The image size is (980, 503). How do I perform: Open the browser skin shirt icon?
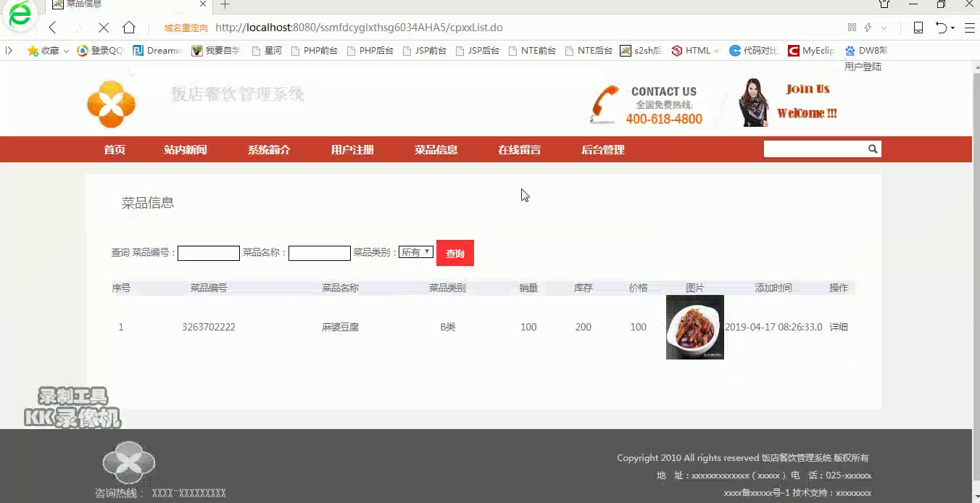click(x=884, y=4)
